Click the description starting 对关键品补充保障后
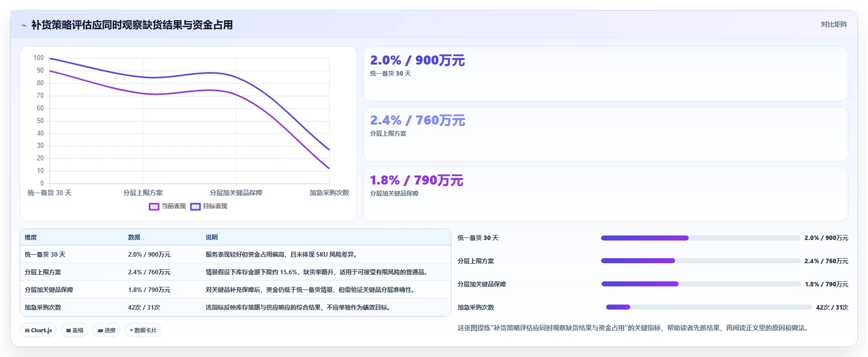The width and height of the screenshot is (868, 357). tap(311, 290)
